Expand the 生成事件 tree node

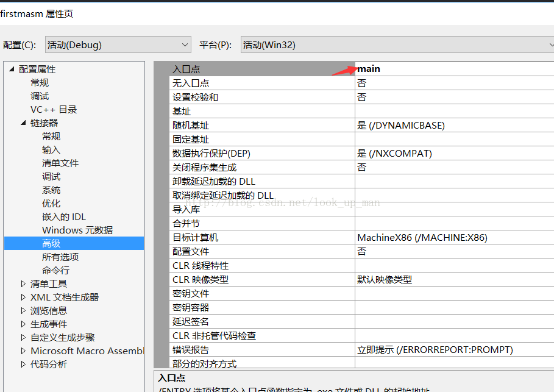(x=23, y=324)
